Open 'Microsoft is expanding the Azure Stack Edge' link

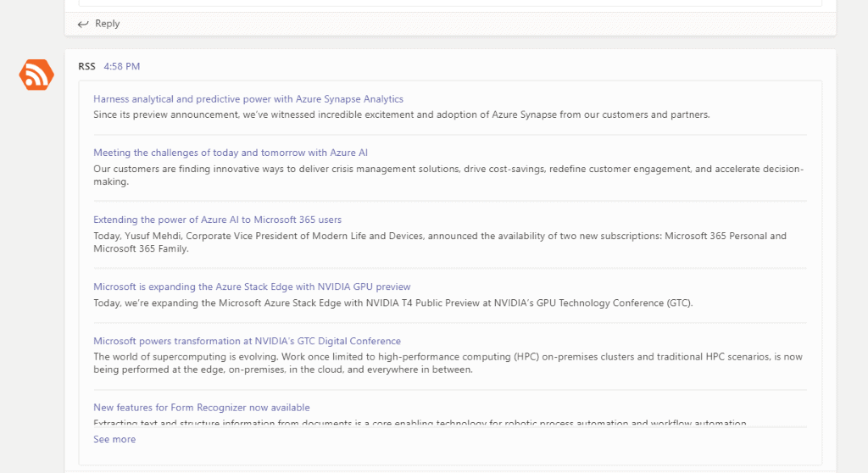coord(252,287)
